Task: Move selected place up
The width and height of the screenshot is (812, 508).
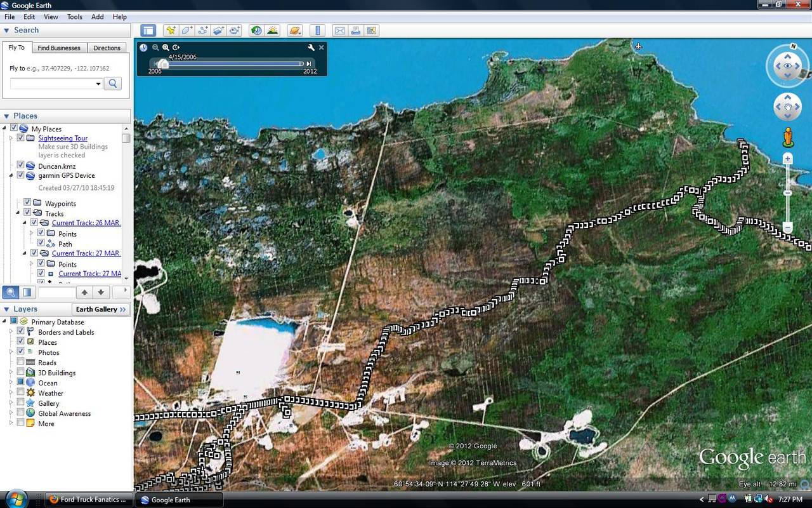Action: [x=84, y=292]
